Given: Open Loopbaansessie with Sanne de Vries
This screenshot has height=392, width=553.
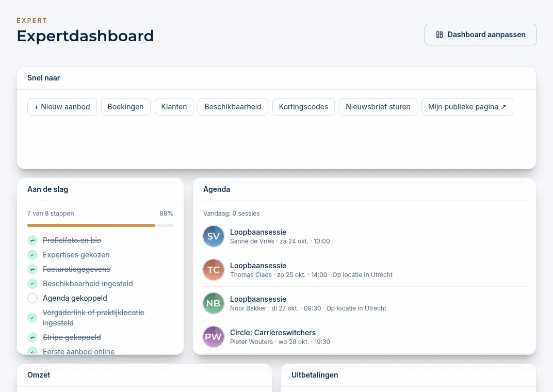Looking at the screenshot, I should (258, 232).
